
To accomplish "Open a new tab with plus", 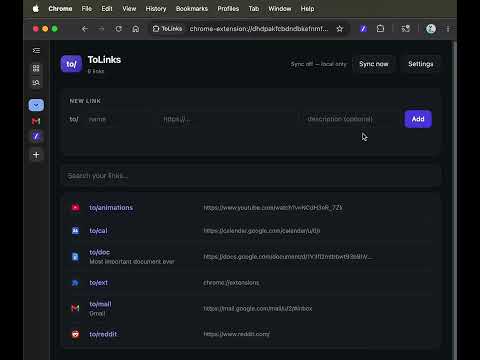I will [36, 155].
